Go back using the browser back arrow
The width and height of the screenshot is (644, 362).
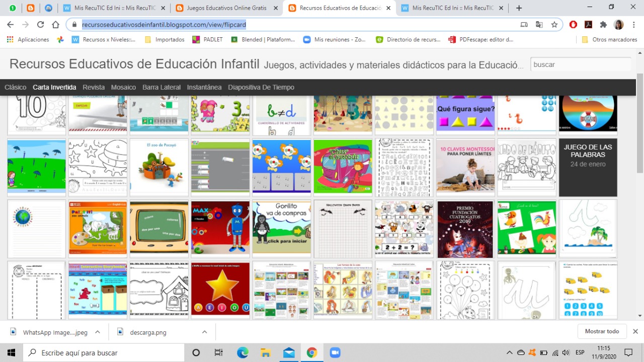[x=11, y=24]
